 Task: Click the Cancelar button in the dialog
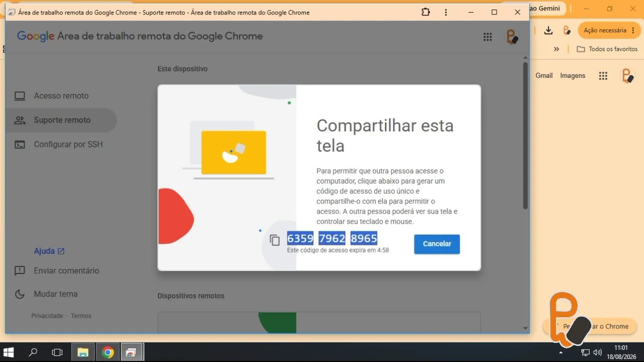pyautogui.click(x=437, y=244)
